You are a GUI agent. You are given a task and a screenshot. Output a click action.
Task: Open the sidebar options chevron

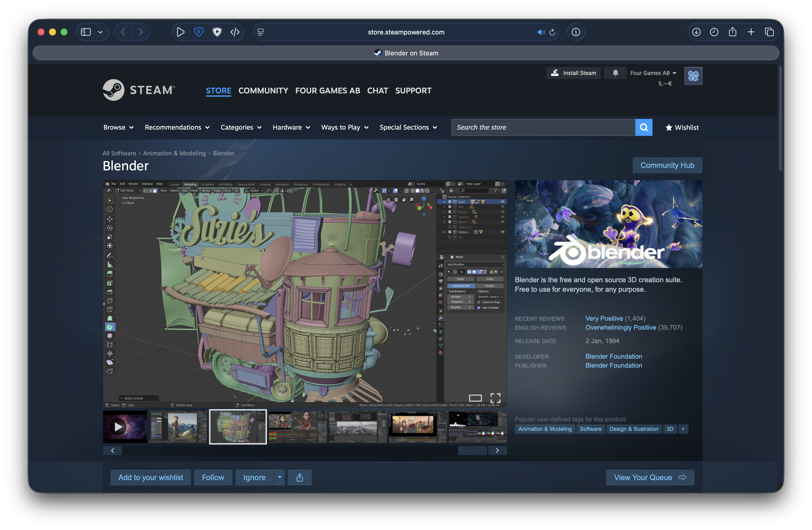pos(100,32)
